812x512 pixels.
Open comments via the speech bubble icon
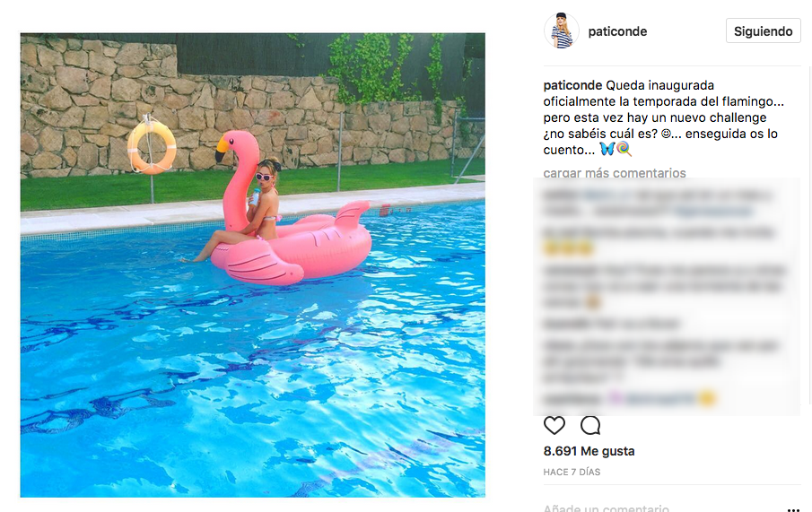tap(590, 426)
